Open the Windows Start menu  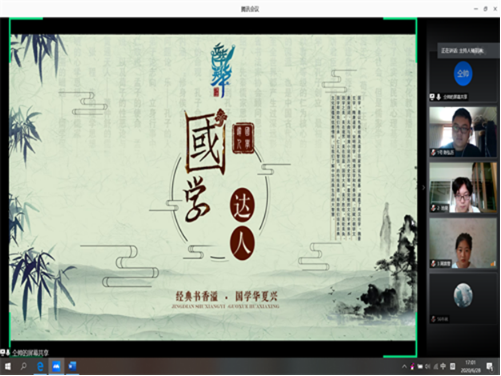(x=7, y=367)
